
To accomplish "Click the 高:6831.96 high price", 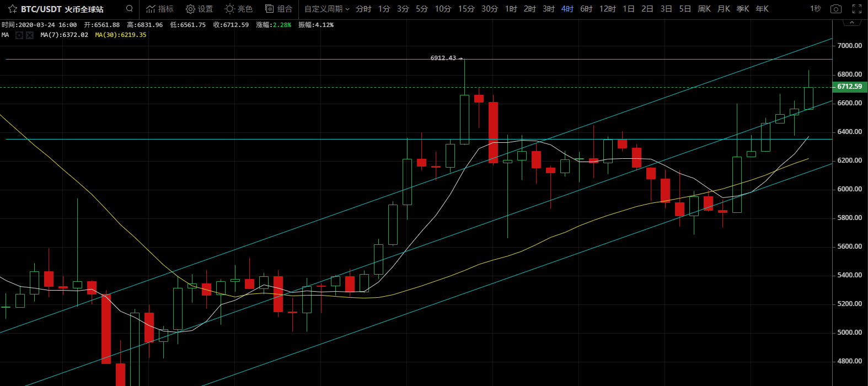I will pyautogui.click(x=145, y=25).
